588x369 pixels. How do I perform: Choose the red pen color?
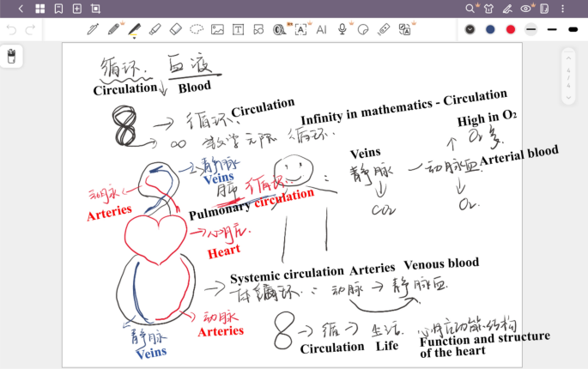[511, 29]
